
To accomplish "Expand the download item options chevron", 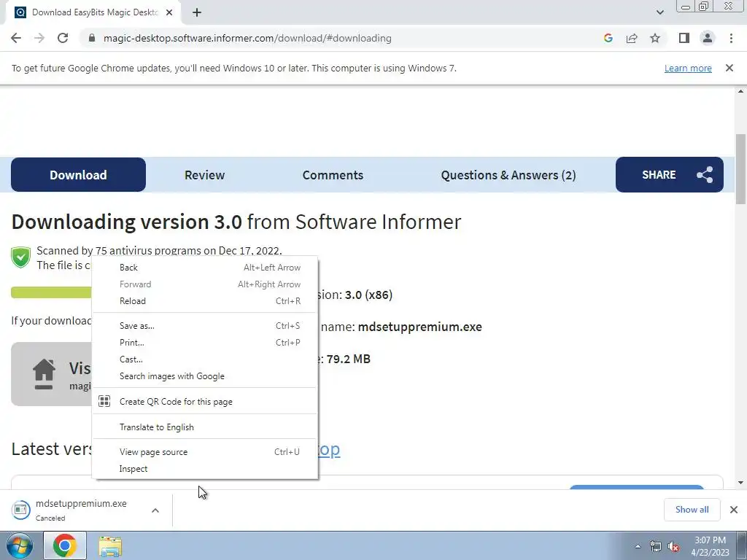I will (155, 510).
